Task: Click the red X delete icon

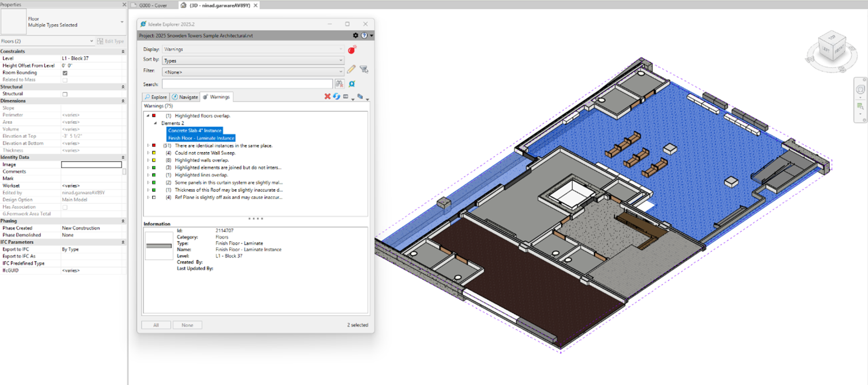Action: pos(327,97)
